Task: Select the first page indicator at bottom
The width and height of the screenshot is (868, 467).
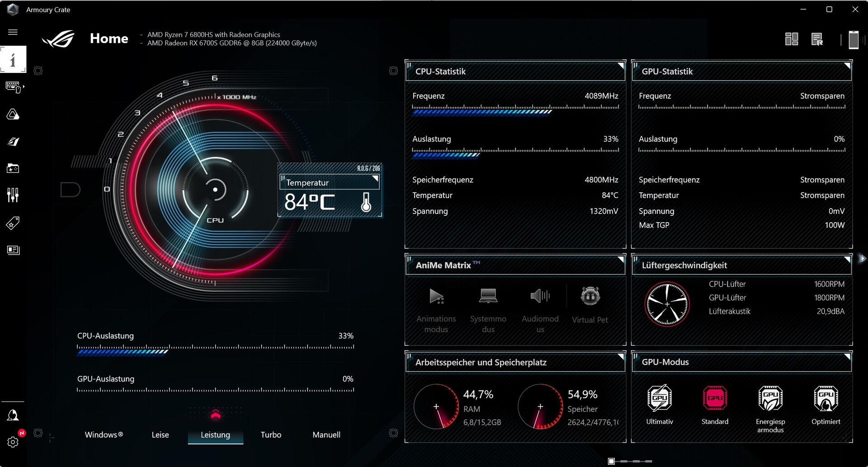Action: (x=611, y=461)
